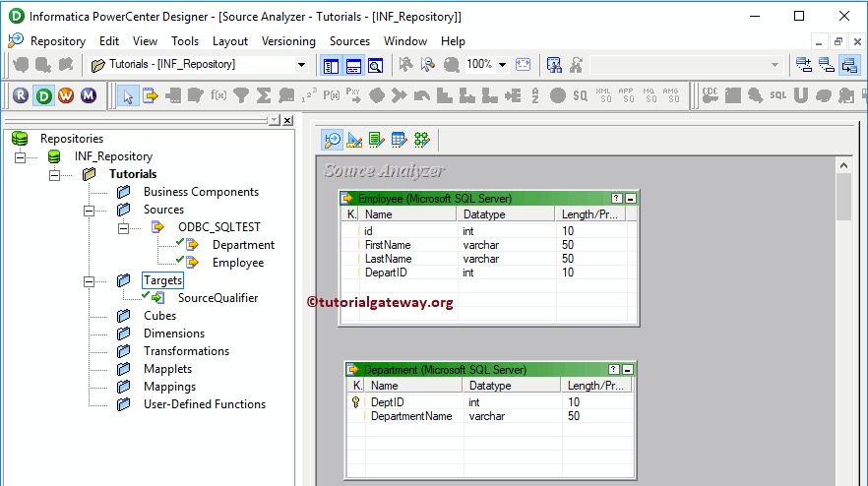The image size is (868, 486).
Task: Launch Workflow Monitor (M) icon
Action: pyautogui.click(x=89, y=95)
